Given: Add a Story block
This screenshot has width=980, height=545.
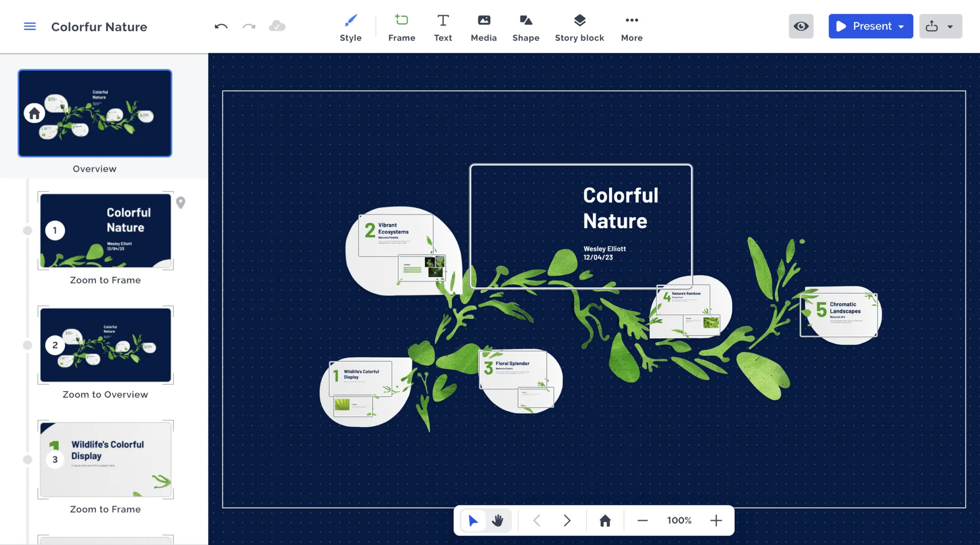Looking at the screenshot, I should click(579, 26).
